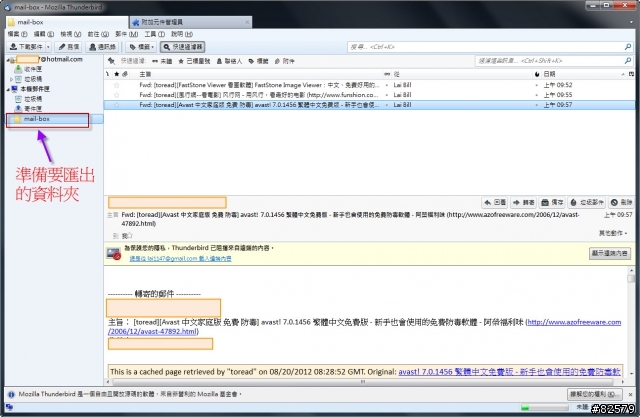Open the Edit (編輯) menu
Image resolution: width=640 pixels, height=417 pixels.
[x=44, y=34]
